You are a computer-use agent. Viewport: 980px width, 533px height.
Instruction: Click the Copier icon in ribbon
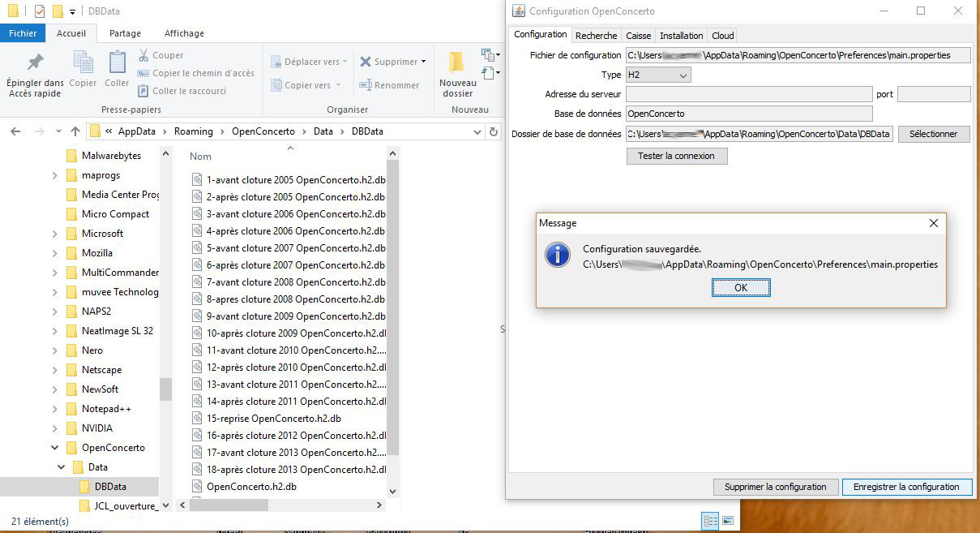pyautogui.click(x=83, y=62)
